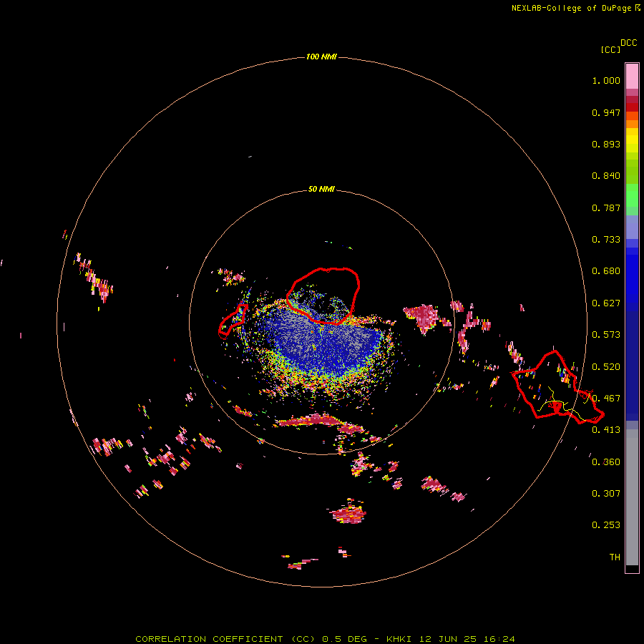The image size is (644, 644).
Task: Select the 0.733 scale value
Action: 606,240
